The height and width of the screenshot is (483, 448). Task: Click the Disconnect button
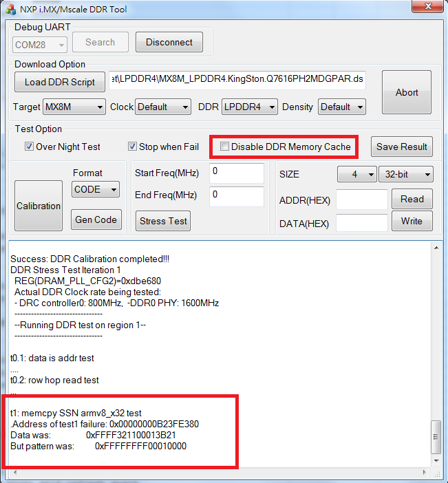click(169, 42)
